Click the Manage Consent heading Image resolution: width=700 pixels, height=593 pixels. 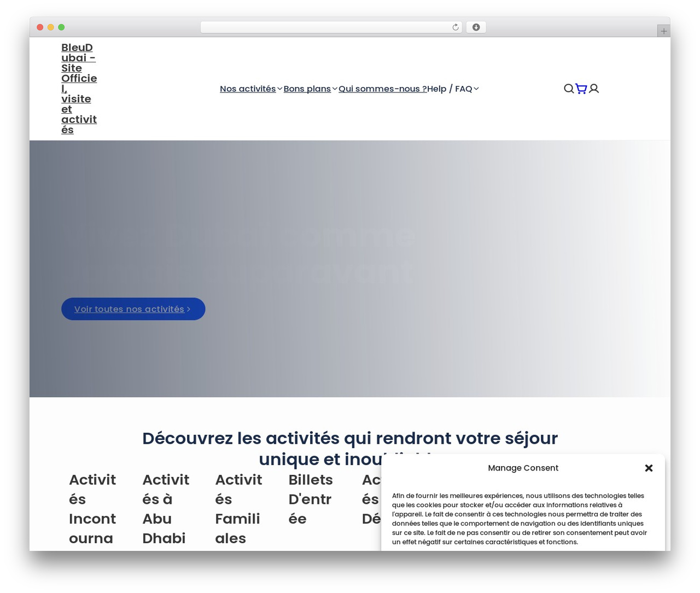click(x=523, y=468)
